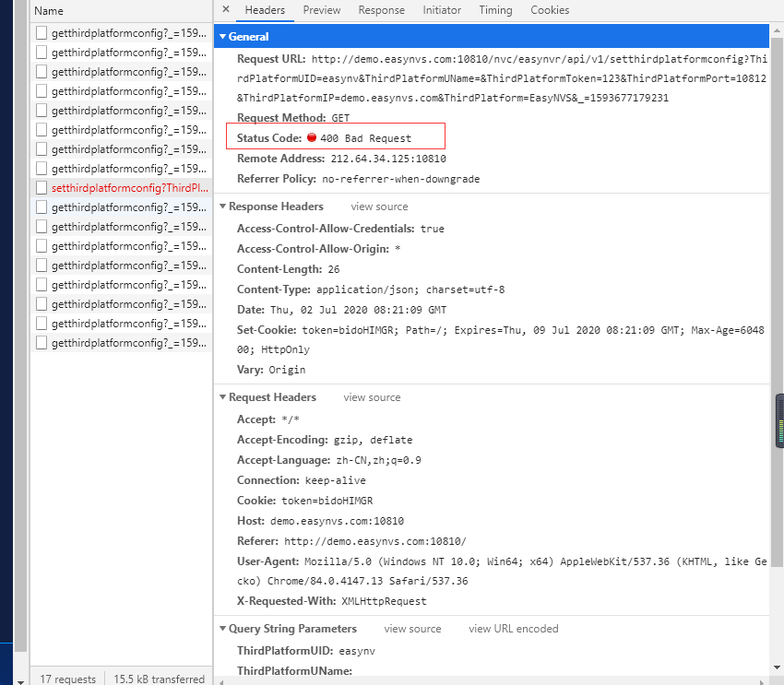Click the no-referrer-when-downgrade policy value
This screenshot has width=784, height=685.
coord(400,180)
